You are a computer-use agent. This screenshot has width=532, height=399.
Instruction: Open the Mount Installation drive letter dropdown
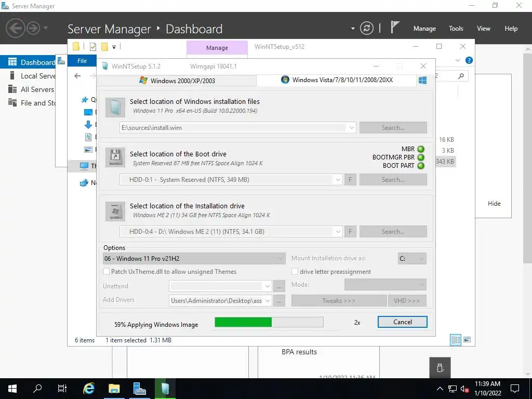pyautogui.click(x=412, y=259)
